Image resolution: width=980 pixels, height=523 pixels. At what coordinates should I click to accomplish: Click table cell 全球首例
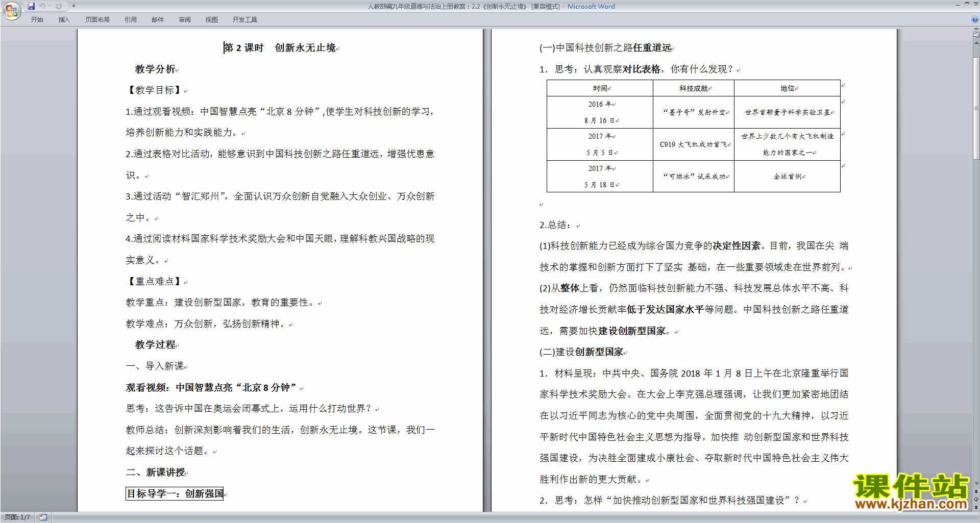[x=788, y=177]
